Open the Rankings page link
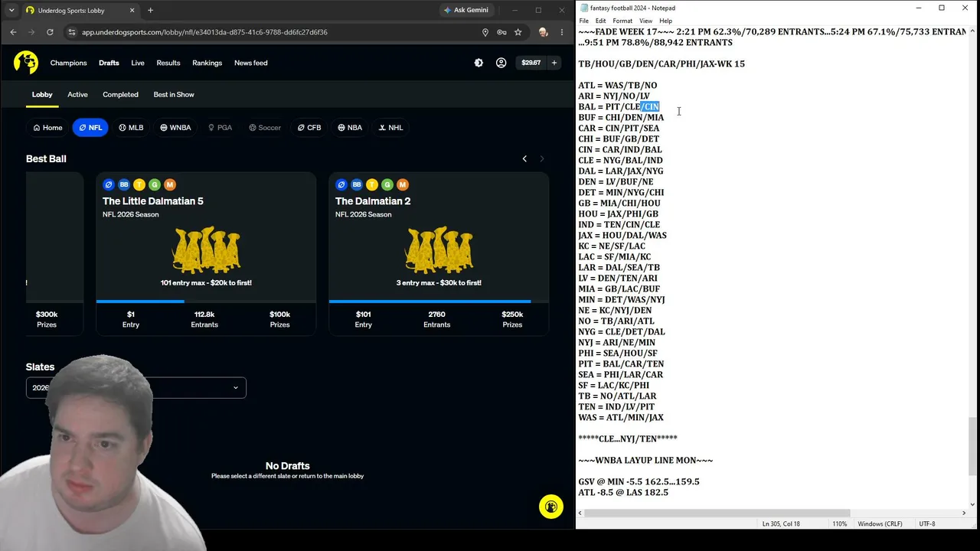The image size is (980, 551). (x=207, y=63)
